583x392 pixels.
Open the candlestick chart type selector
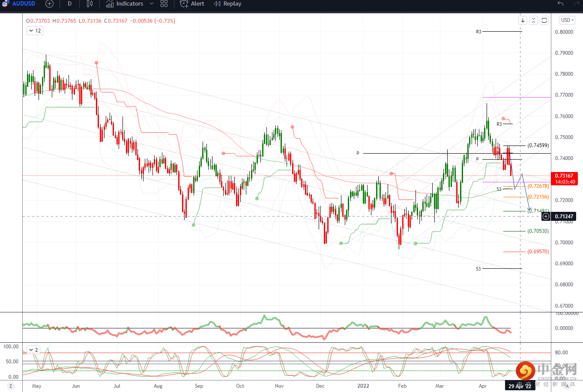(90, 4)
